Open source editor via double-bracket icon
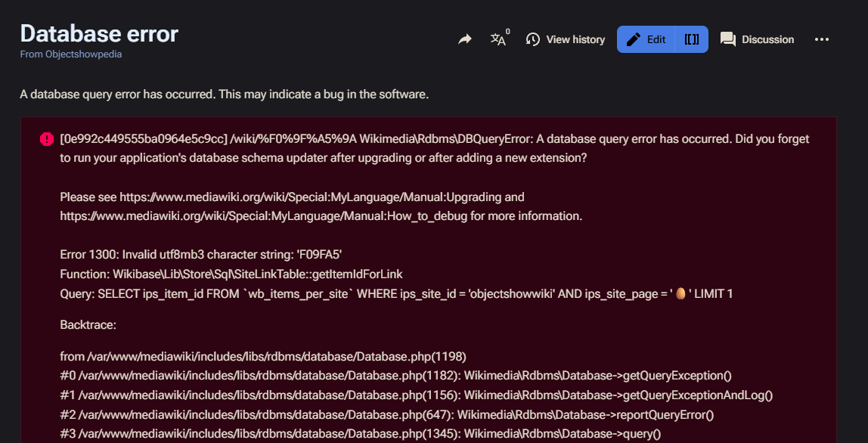 pyautogui.click(x=691, y=39)
